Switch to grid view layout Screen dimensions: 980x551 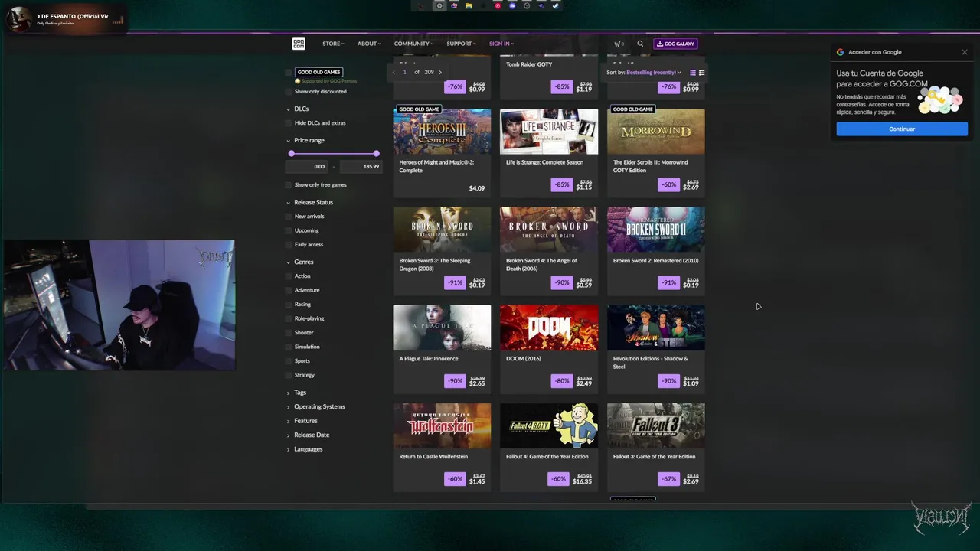tap(693, 73)
